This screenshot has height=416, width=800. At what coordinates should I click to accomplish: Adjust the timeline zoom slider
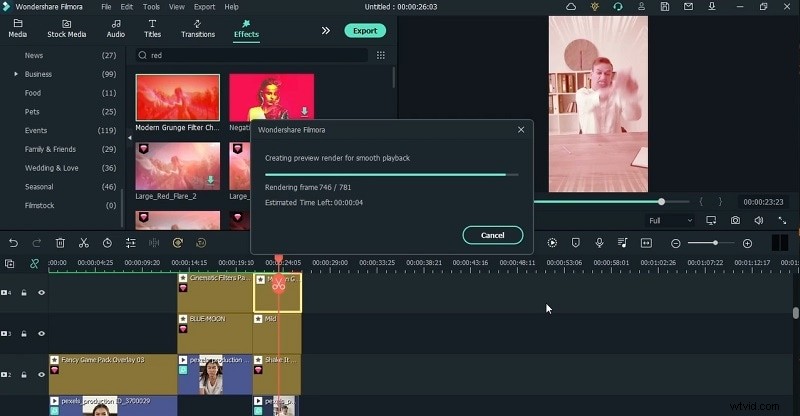716,243
